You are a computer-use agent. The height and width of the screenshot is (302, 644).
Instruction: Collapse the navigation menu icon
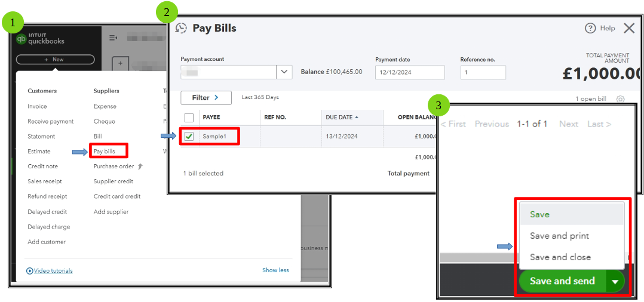(x=113, y=38)
